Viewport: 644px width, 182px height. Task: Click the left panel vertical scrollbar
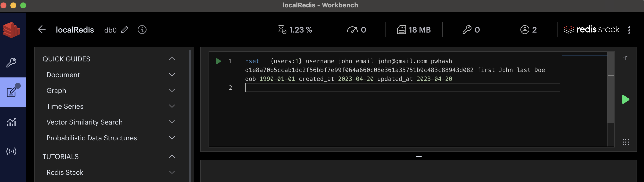tap(190, 116)
